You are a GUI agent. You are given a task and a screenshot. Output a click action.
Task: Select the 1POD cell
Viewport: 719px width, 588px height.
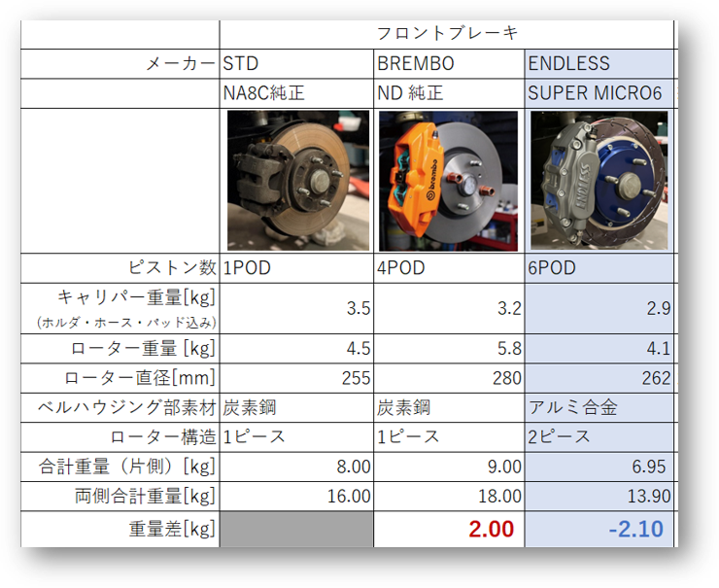tap(296, 268)
